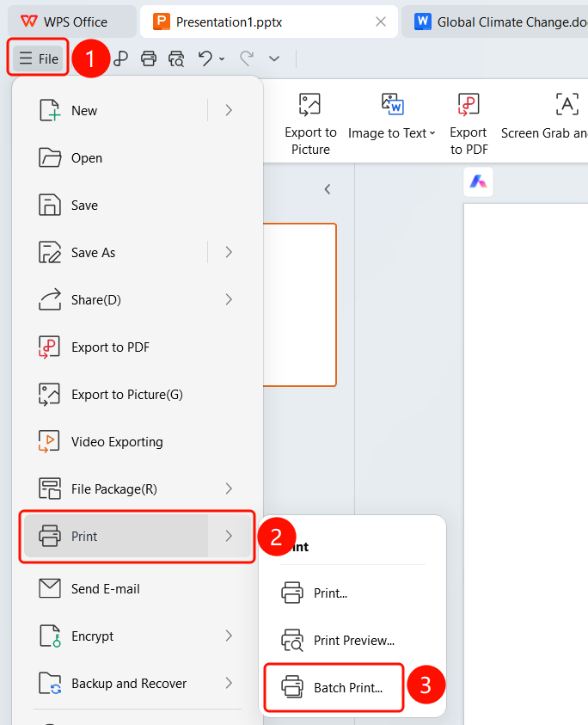Choose Export to Picture(G) menu entry
588x725 pixels.
tap(138, 395)
